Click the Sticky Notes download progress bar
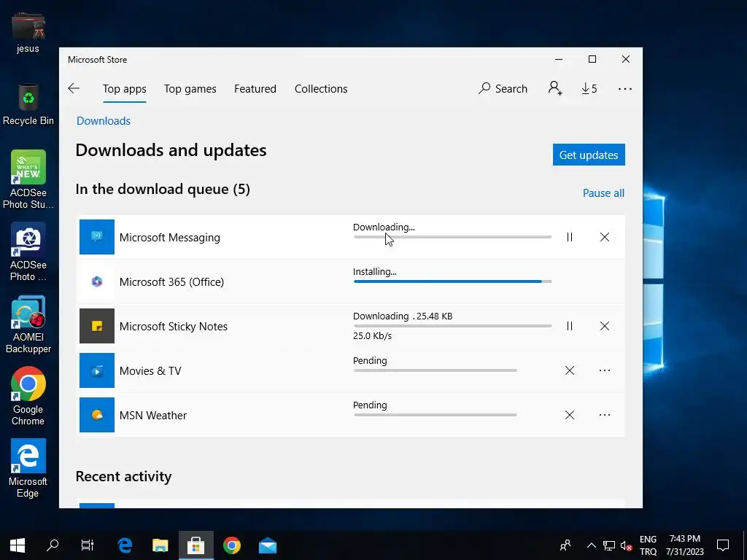747x560 pixels. point(452,326)
